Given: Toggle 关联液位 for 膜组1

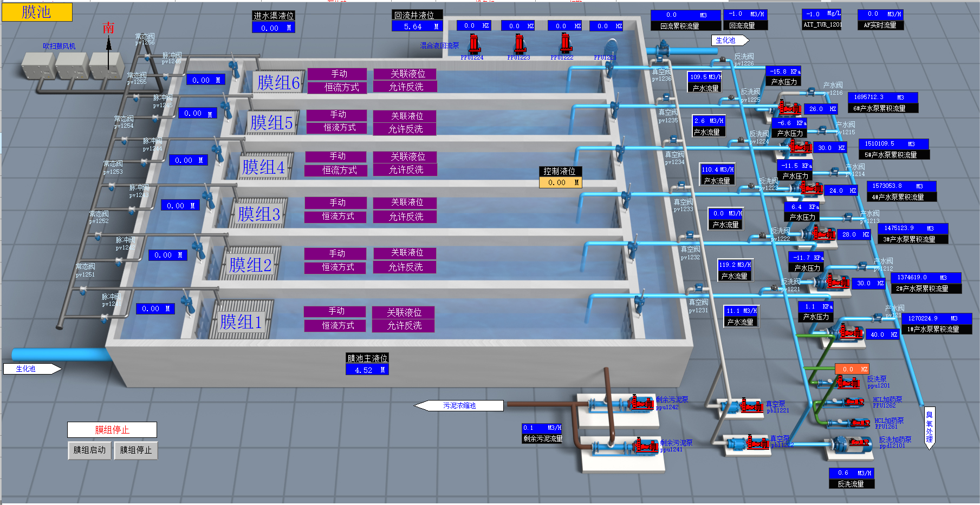Looking at the screenshot, I should [x=404, y=312].
